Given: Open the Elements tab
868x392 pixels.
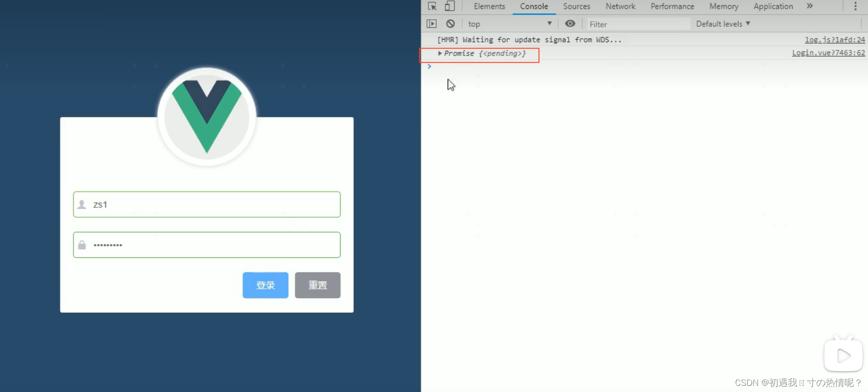Looking at the screenshot, I should click(x=489, y=6).
